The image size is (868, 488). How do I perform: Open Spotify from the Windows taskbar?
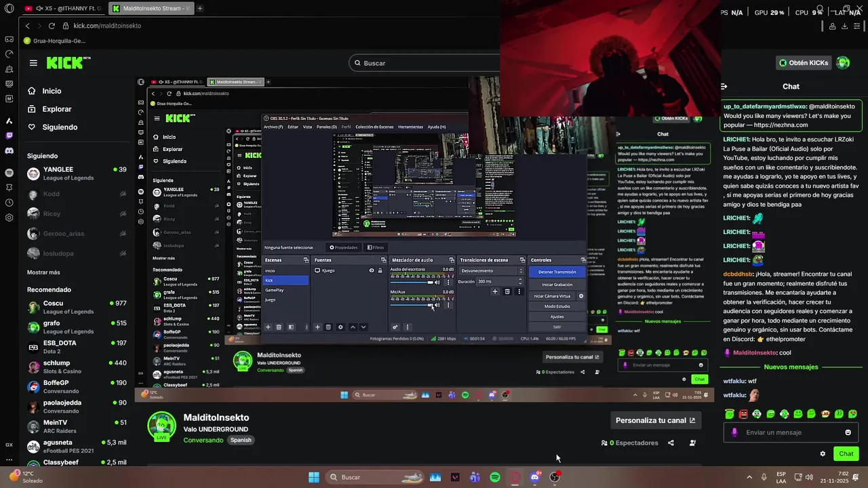[x=495, y=477]
